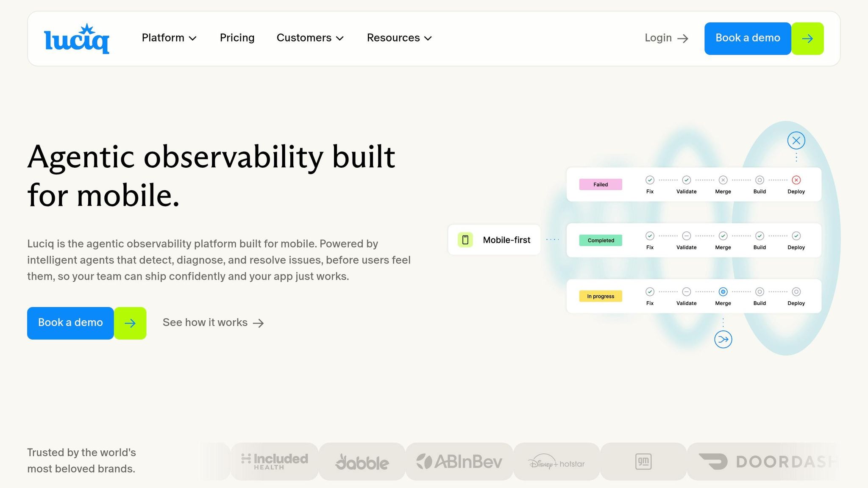Click the blue merge arrow circle icon below pipeline
The width and height of the screenshot is (868, 488).
point(723,339)
